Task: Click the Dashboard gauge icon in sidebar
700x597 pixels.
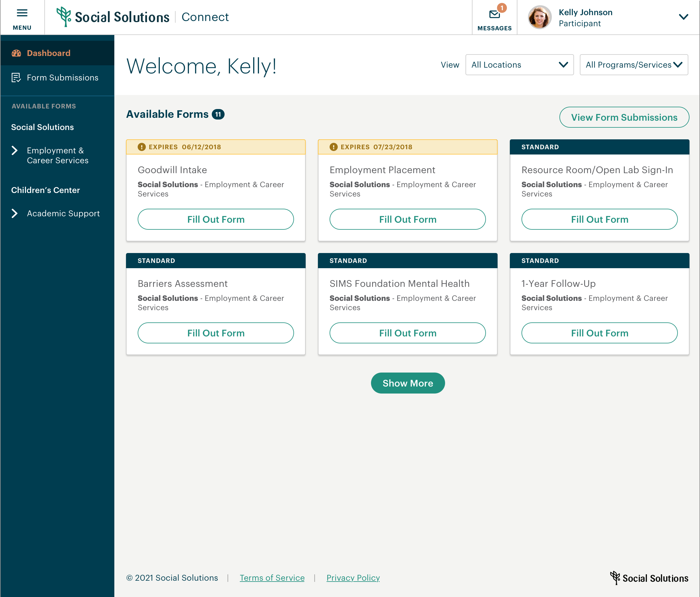Action: pyautogui.click(x=16, y=53)
